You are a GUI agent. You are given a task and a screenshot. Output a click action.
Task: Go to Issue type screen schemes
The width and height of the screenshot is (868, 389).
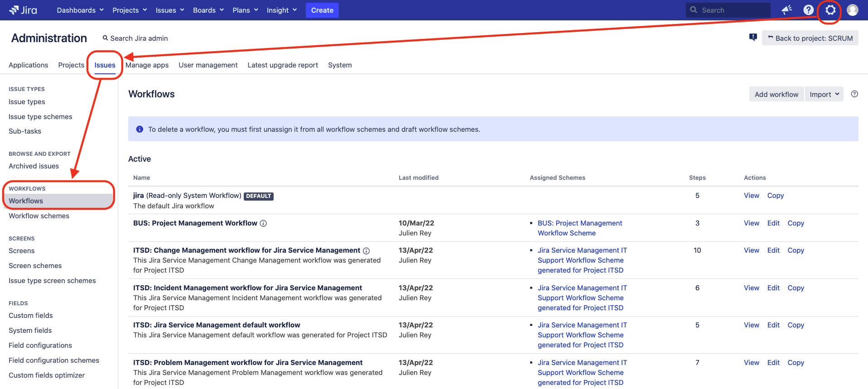tap(52, 281)
